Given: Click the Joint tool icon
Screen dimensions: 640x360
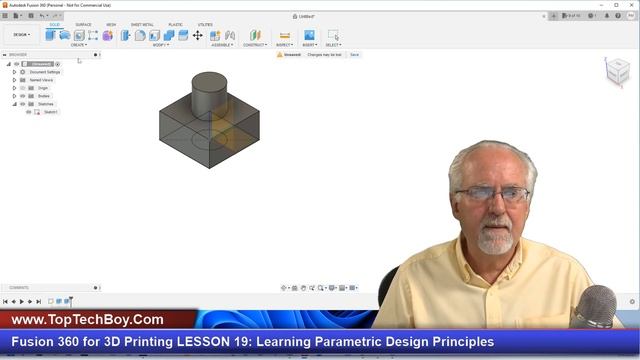Looking at the screenshot, I should tap(230, 36).
